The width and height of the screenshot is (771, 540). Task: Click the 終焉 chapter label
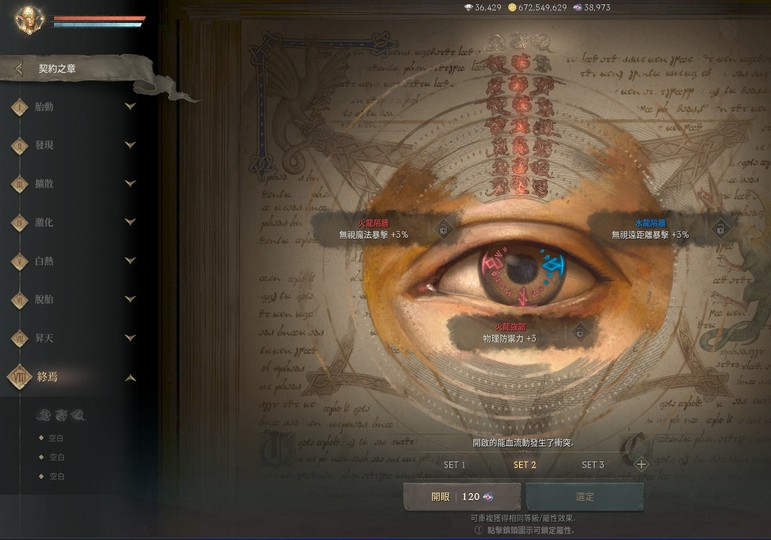tap(47, 377)
